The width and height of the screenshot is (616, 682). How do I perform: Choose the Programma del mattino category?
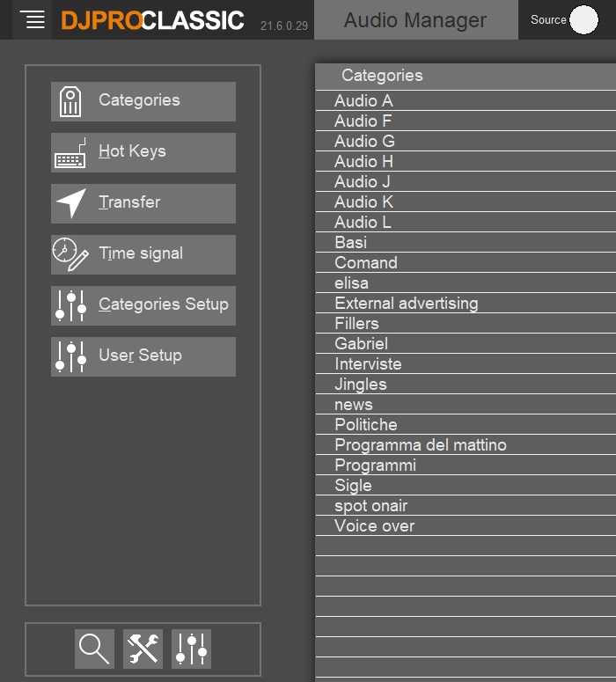420,445
